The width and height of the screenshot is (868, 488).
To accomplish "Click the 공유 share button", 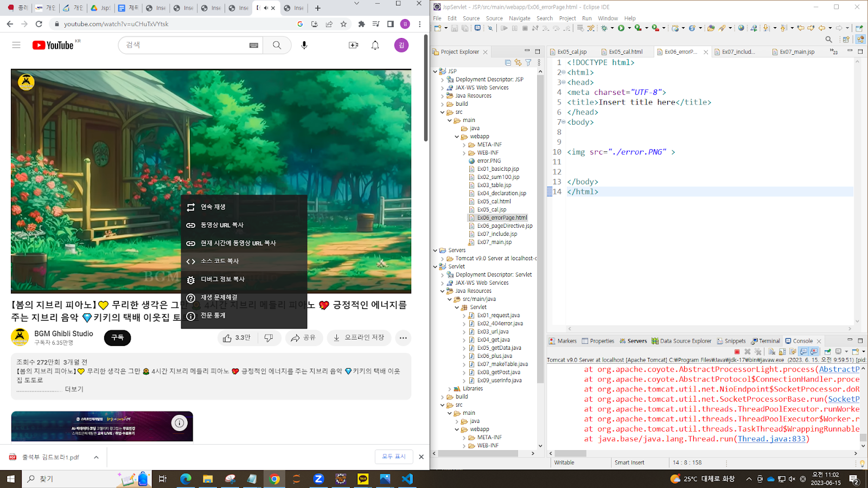I will [304, 338].
